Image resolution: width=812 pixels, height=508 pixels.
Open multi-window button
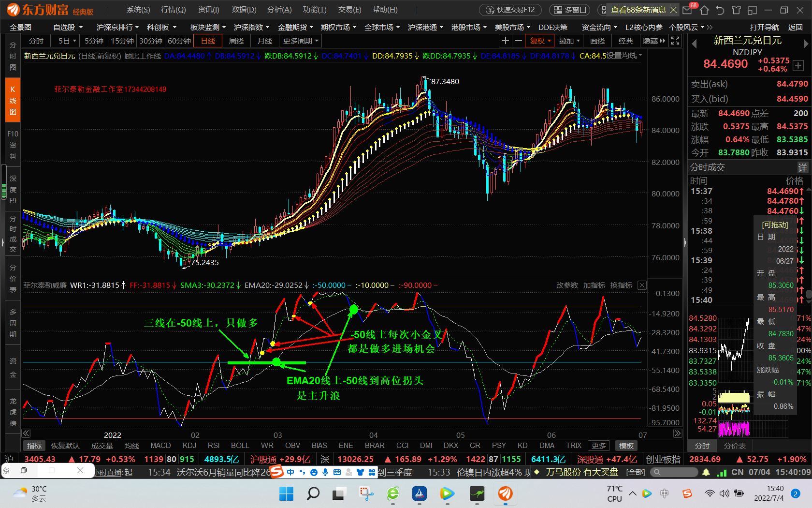[569, 10]
